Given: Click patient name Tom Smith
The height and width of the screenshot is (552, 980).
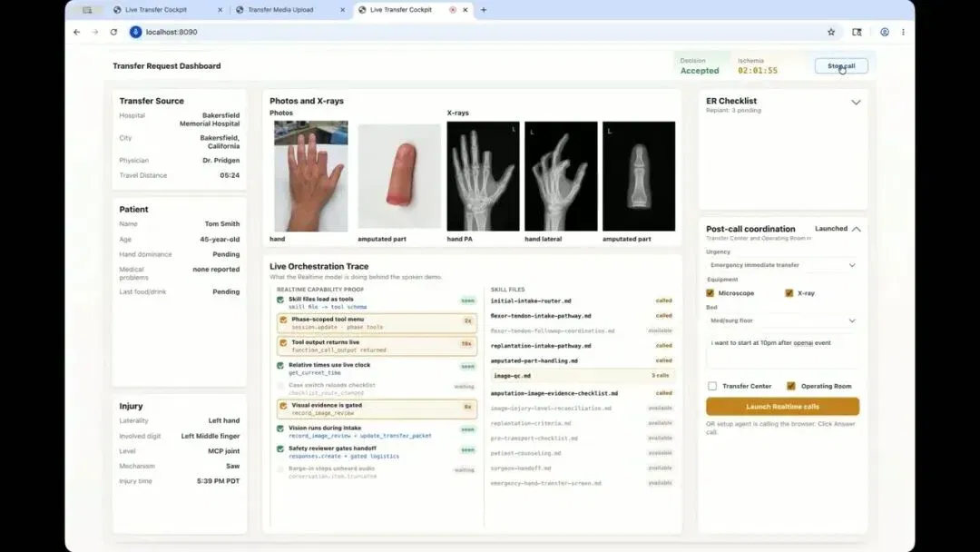Looking at the screenshot, I should click(222, 224).
